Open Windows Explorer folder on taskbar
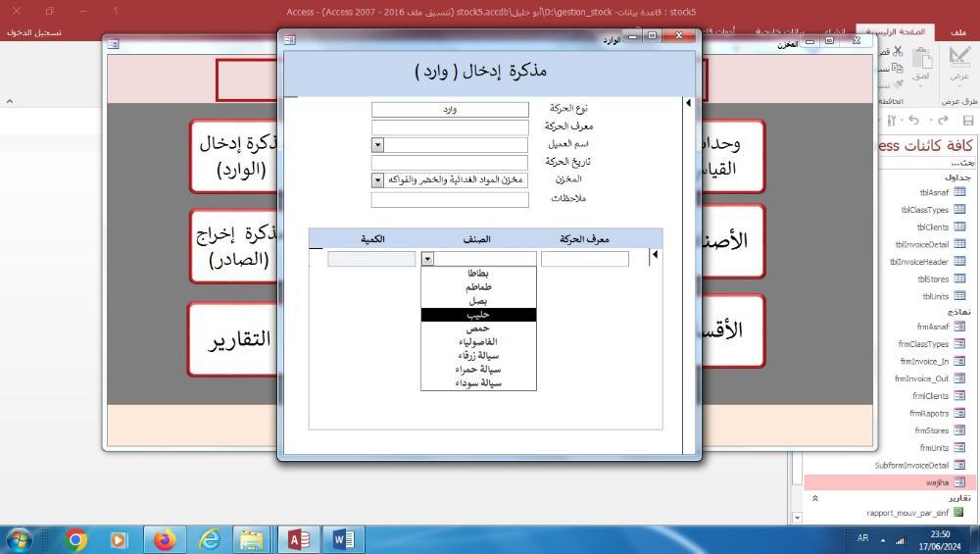This screenshot has height=554, width=980. coord(253,539)
